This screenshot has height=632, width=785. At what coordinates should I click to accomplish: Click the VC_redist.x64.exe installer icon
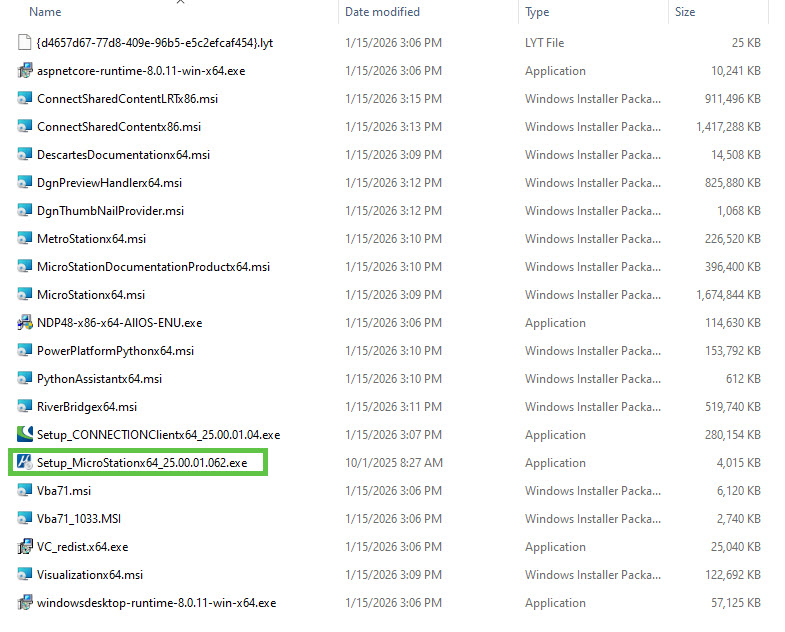pos(25,547)
